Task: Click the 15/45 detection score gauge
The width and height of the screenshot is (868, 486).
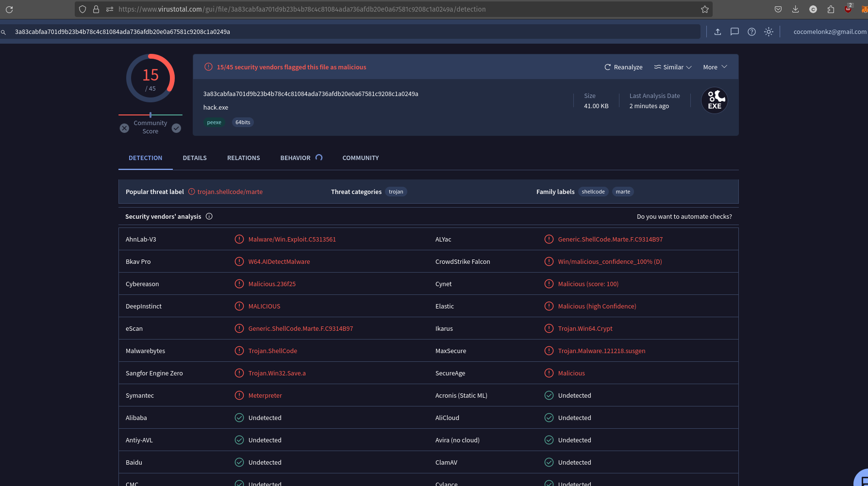Action: click(x=150, y=78)
